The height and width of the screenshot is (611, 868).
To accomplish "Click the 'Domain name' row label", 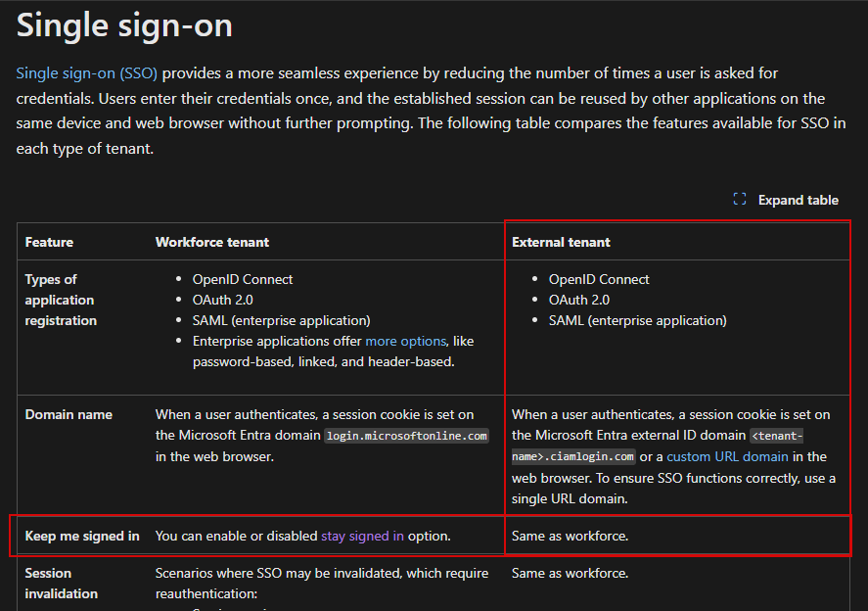I will point(69,413).
